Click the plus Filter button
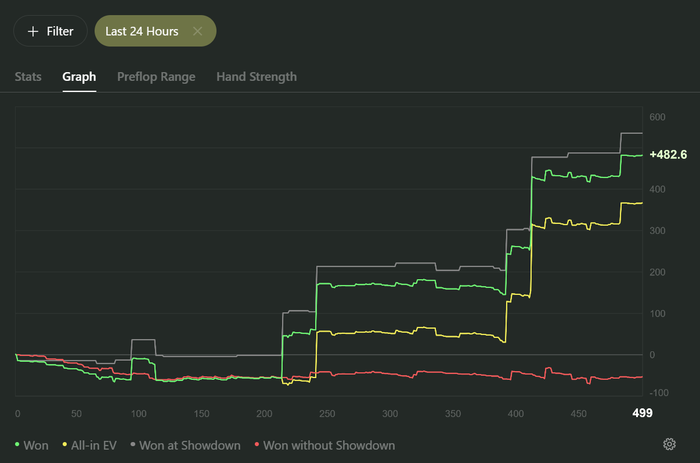Image resolution: width=700 pixels, height=463 pixels. point(50,31)
